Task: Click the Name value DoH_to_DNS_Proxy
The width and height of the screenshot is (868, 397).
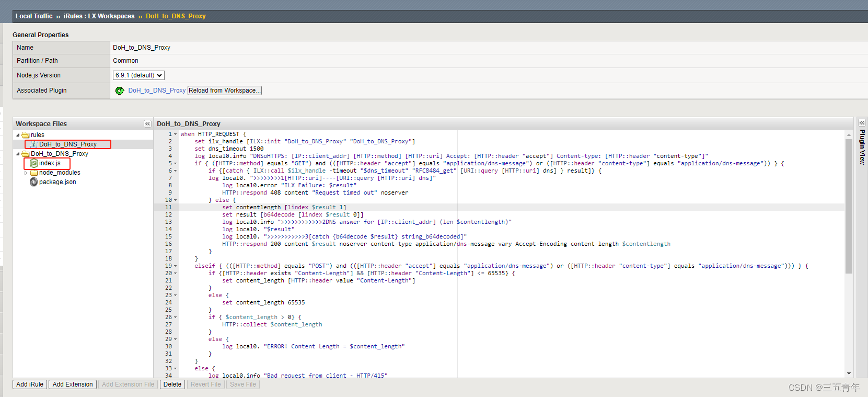Action: click(142, 48)
